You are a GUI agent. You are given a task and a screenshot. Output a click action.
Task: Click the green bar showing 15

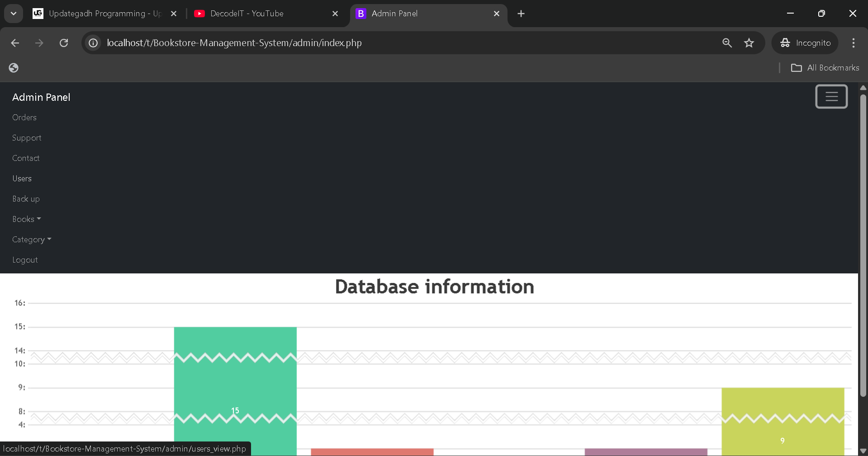[x=235, y=389]
